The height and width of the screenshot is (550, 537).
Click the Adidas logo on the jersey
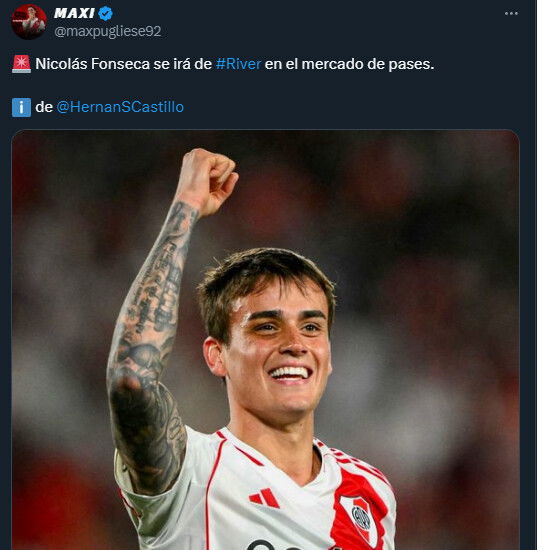tap(264, 498)
